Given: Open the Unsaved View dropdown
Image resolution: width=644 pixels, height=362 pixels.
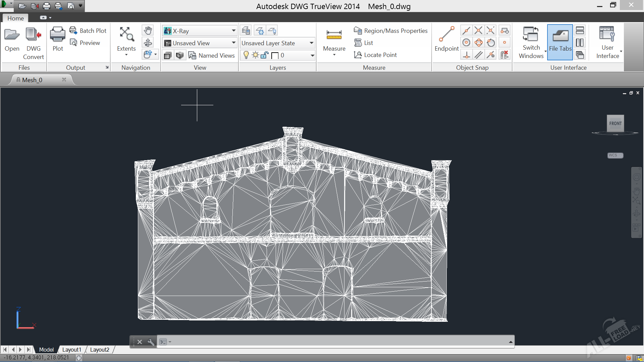Looking at the screenshot, I should (x=233, y=43).
